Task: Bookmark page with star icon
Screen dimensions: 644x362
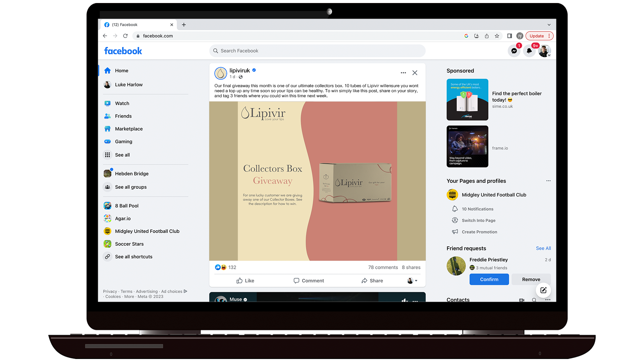Action: pyautogui.click(x=497, y=36)
